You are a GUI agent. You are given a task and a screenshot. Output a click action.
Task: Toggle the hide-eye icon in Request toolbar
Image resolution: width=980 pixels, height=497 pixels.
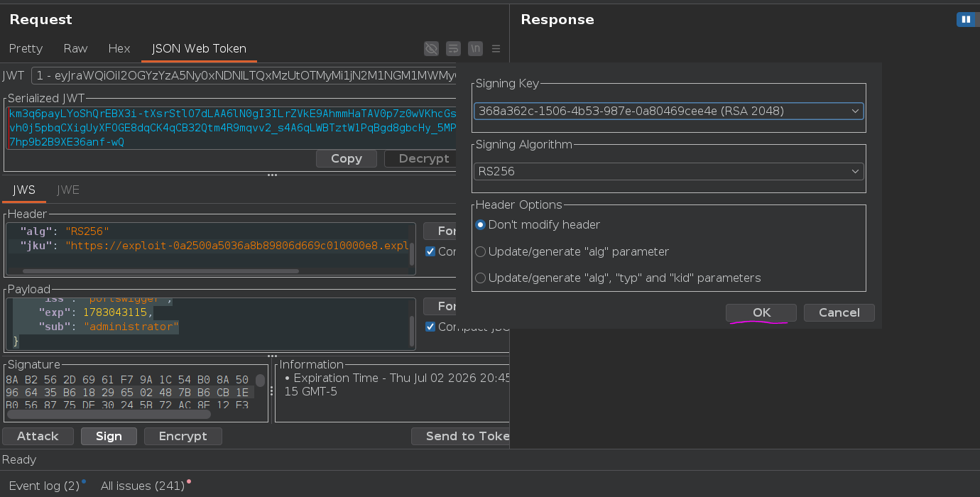[431, 48]
